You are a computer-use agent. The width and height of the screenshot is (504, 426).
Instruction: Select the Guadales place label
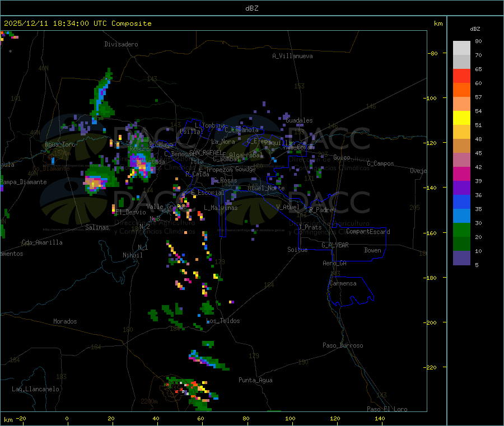tap(299, 120)
